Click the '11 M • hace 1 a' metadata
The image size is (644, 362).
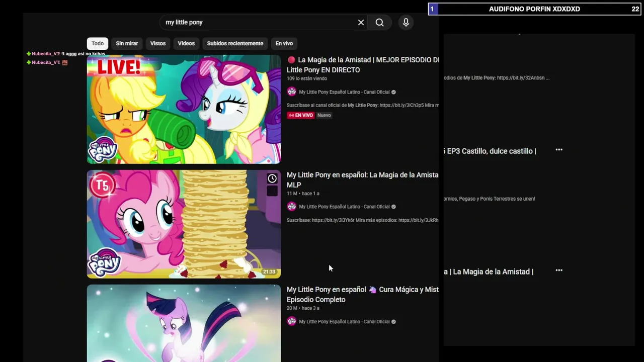303,194
